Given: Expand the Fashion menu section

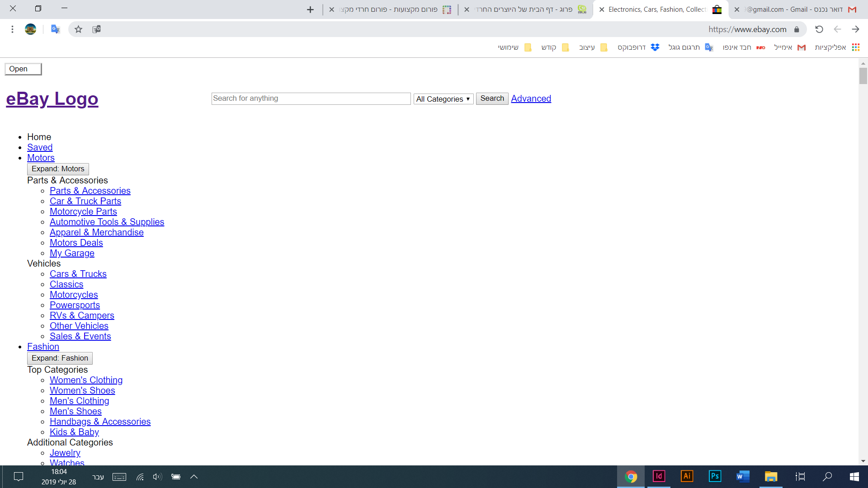Looking at the screenshot, I should [x=60, y=358].
